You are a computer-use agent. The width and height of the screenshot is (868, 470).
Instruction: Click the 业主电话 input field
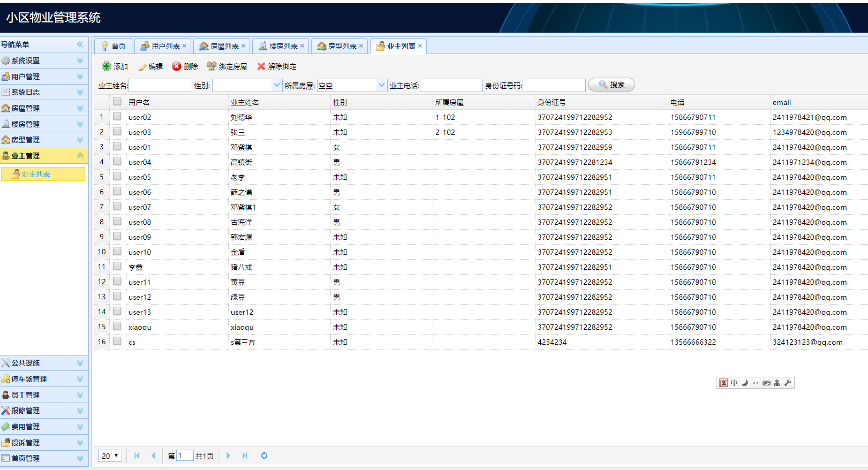(x=451, y=86)
